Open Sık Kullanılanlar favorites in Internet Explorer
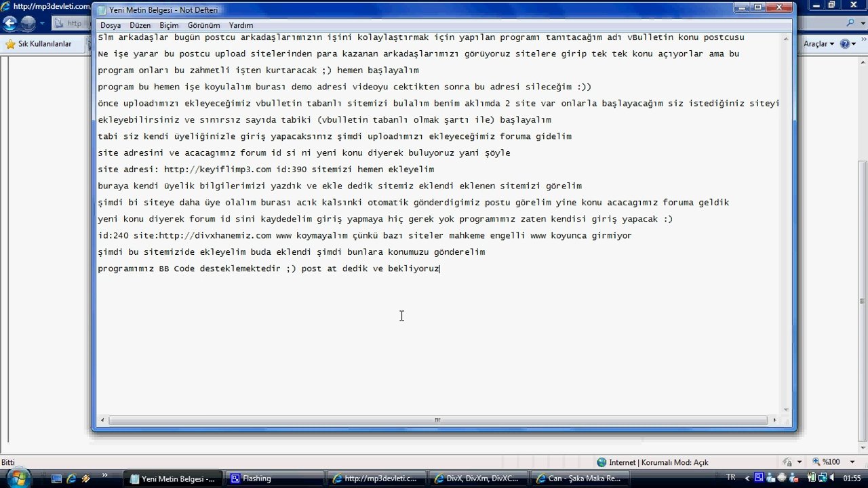This screenshot has height=488, width=868. (38, 44)
